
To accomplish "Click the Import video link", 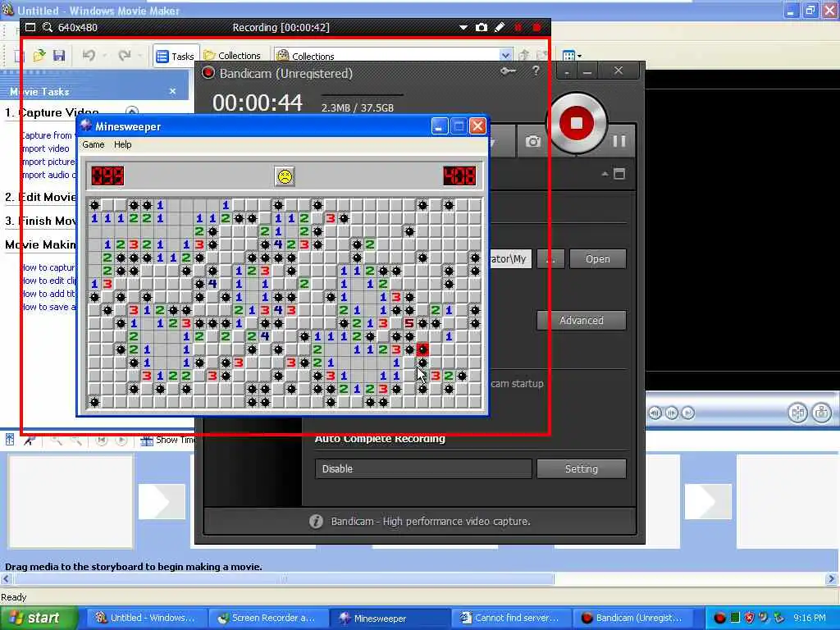I will pos(46,148).
